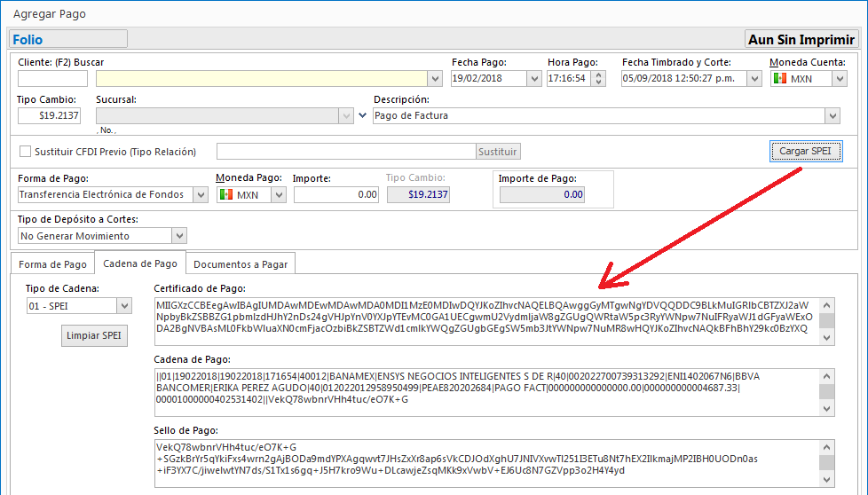This screenshot has width=868, height=495.
Task: Click the blue chevron beside Sucursal
Action: (x=361, y=115)
